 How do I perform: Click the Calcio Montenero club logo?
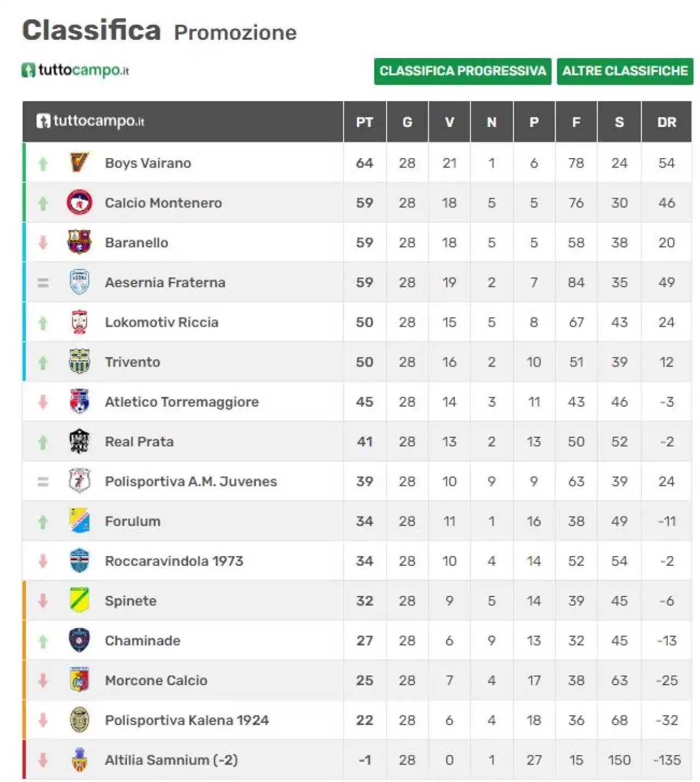coord(79,202)
